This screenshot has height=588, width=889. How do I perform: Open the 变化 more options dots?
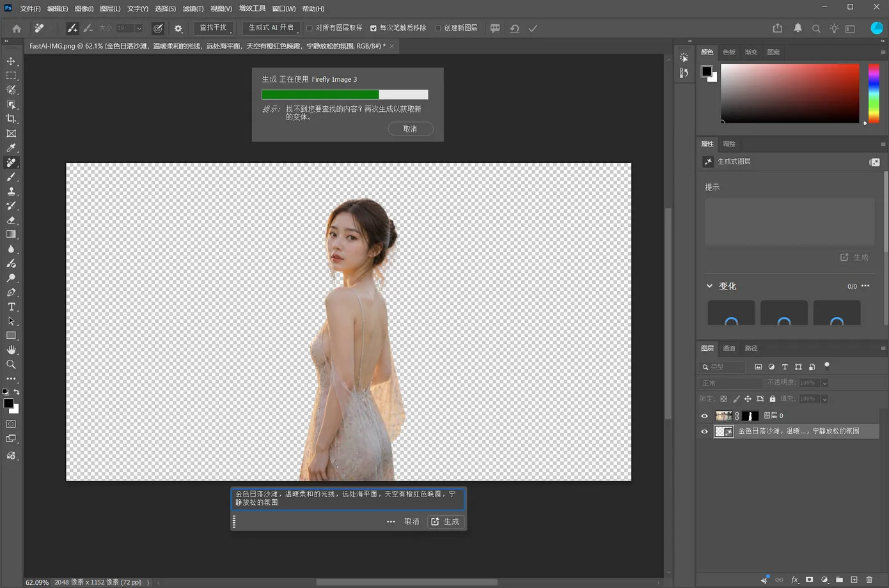pos(865,286)
